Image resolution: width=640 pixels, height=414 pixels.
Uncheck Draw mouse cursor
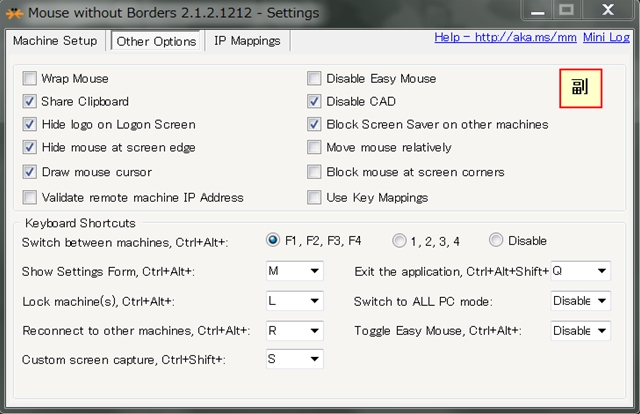click(x=29, y=172)
